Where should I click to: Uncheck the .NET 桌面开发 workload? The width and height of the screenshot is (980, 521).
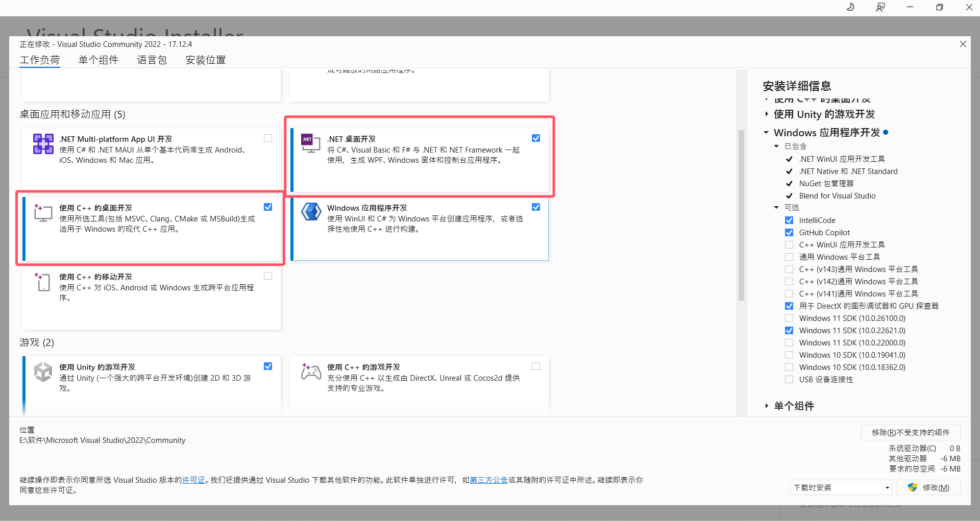[536, 138]
